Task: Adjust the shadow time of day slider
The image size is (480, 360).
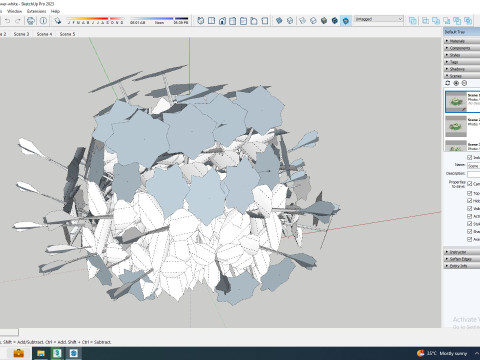Action: coord(159,19)
